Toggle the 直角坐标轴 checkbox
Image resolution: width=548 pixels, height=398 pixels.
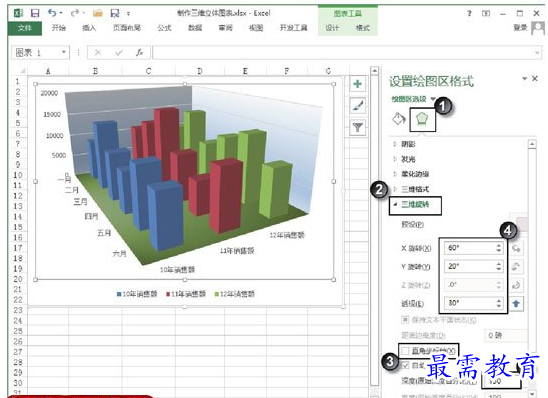[405, 350]
